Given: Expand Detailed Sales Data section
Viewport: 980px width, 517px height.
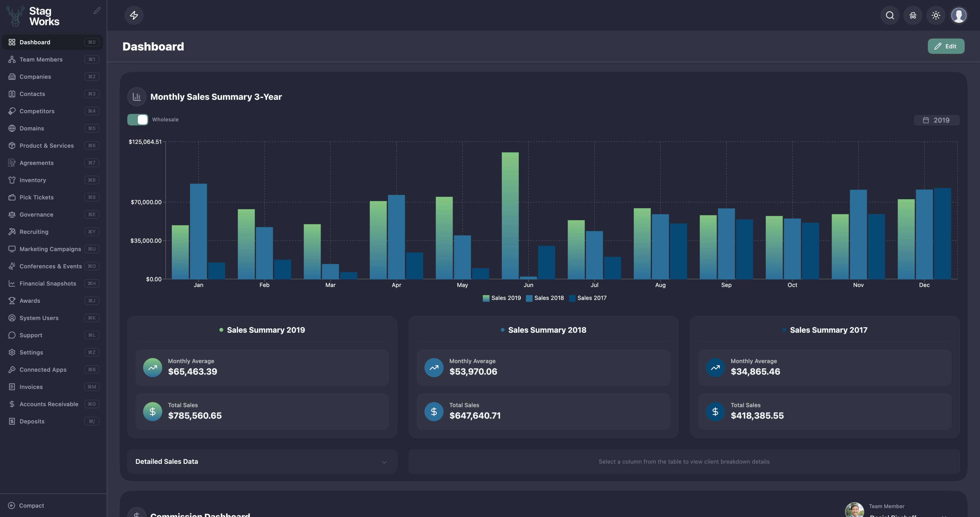Looking at the screenshot, I should pyautogui.click(x=262, y=461).
